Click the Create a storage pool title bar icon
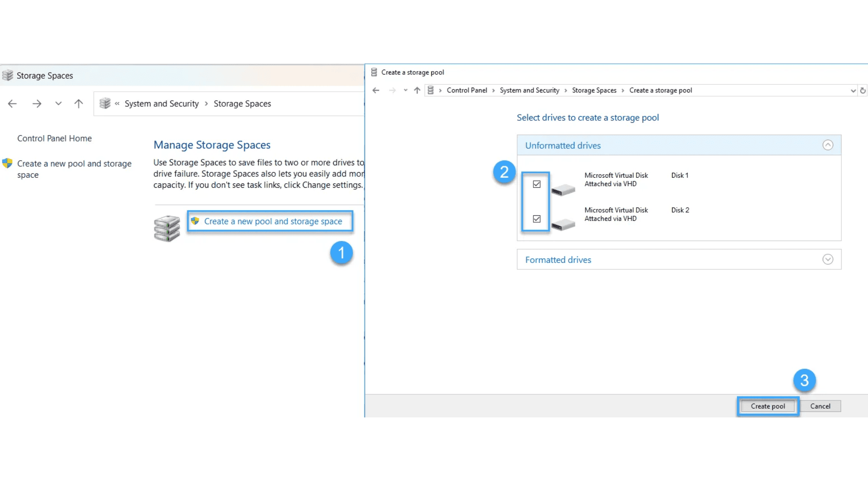This screenshot has height=481, width=868. [x=374, y=72]
